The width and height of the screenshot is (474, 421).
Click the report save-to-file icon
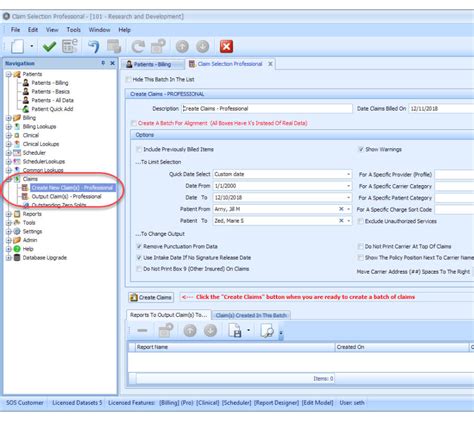[235, 331]
